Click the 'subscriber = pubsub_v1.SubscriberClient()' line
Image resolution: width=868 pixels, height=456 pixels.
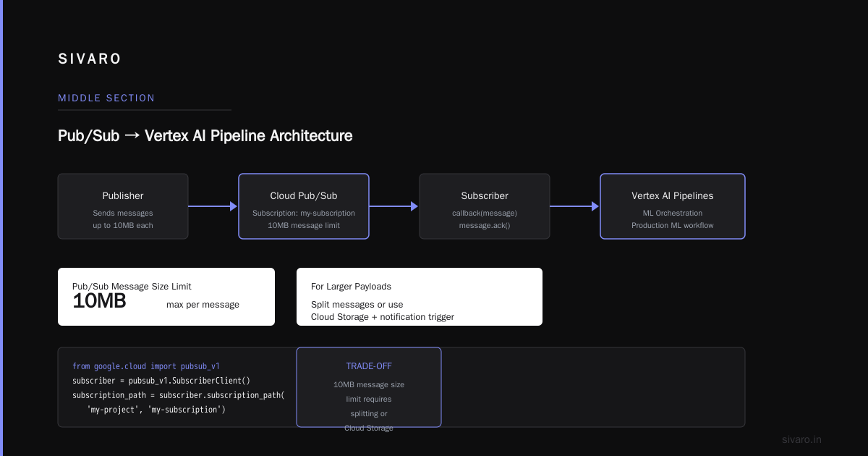pyautogui.click(x=161, y=381)
